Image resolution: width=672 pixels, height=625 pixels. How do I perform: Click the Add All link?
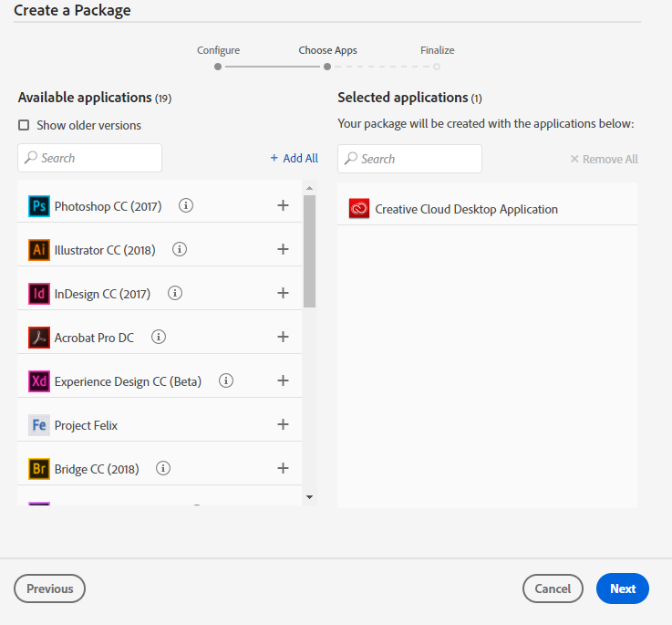(294, 158)
